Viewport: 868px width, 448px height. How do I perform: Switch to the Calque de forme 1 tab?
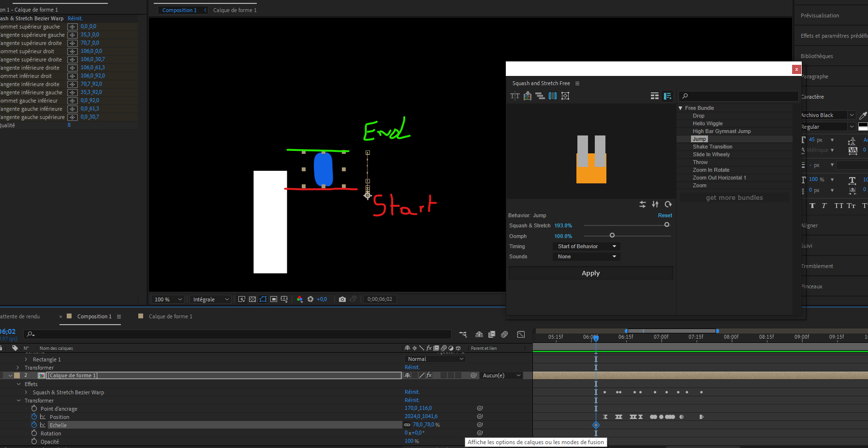[x=235, y=10]
